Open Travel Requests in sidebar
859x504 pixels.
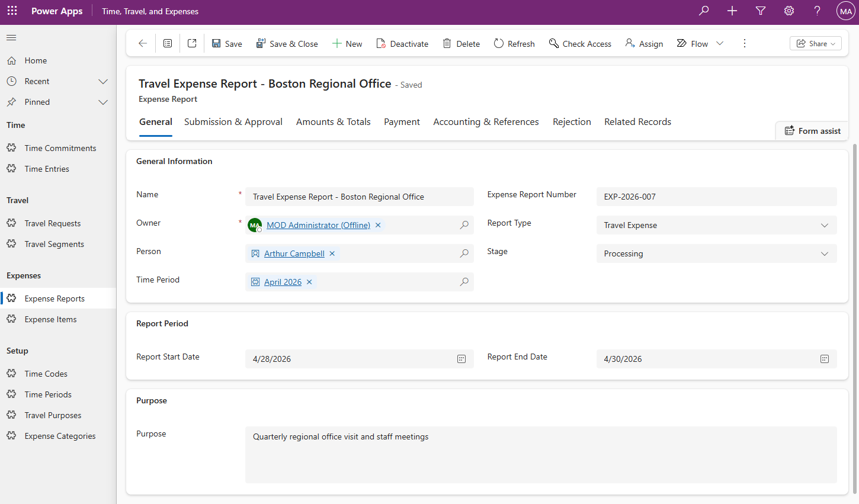(x=58, y=223)
